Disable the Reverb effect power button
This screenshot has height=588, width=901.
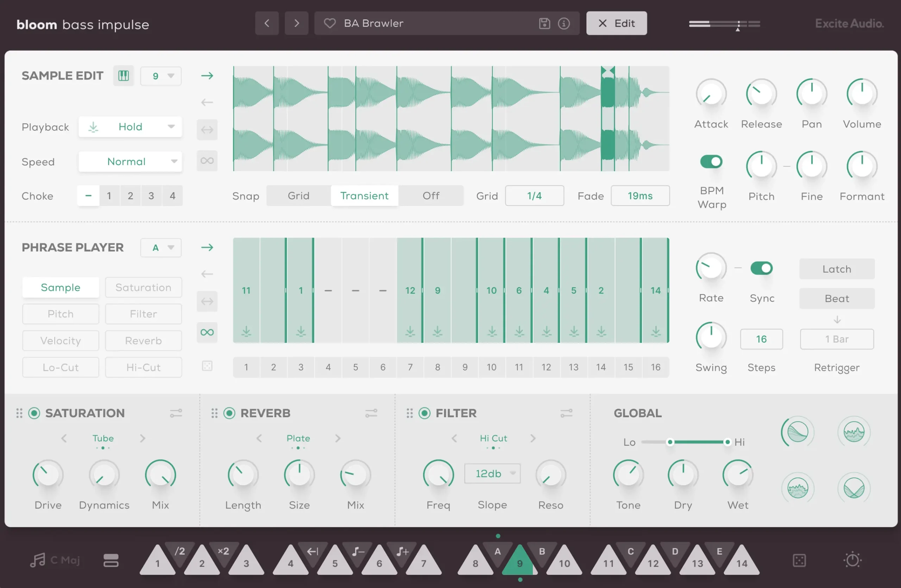coord(229,413)
